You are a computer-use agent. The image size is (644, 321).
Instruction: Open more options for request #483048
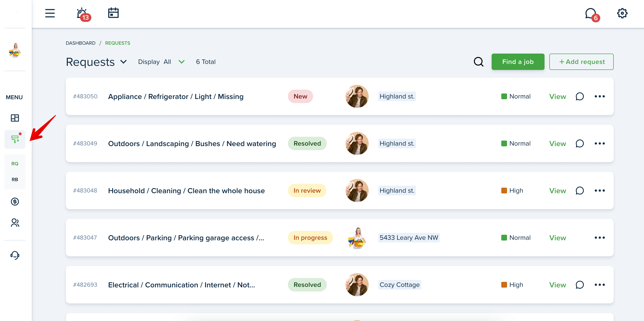click(x=600, y=190)
